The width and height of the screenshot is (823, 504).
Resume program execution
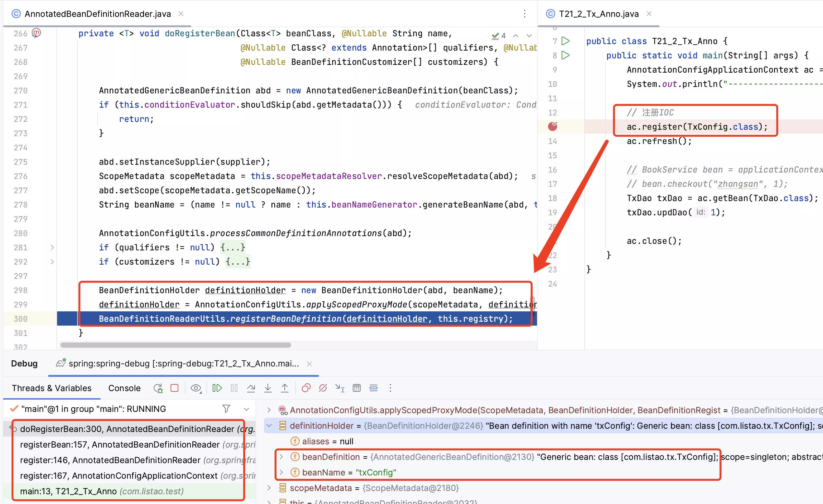click(x=217, y=388)
